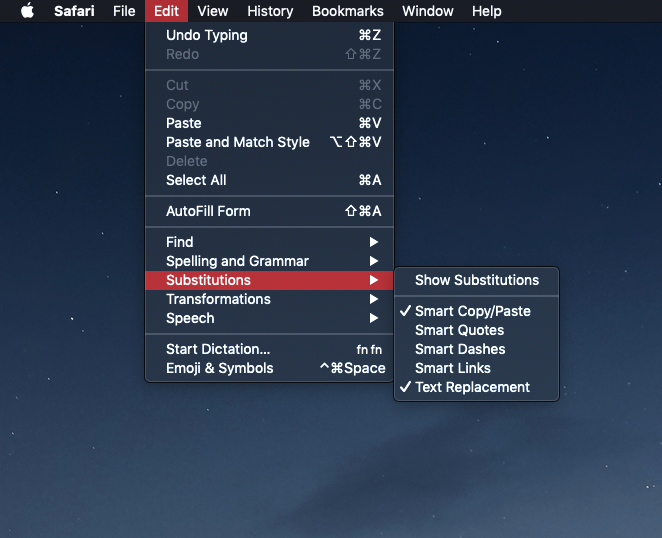This screenshot has height=538, width=662.
Task: Open Emoji & Symbols
Action: point(269,368)
